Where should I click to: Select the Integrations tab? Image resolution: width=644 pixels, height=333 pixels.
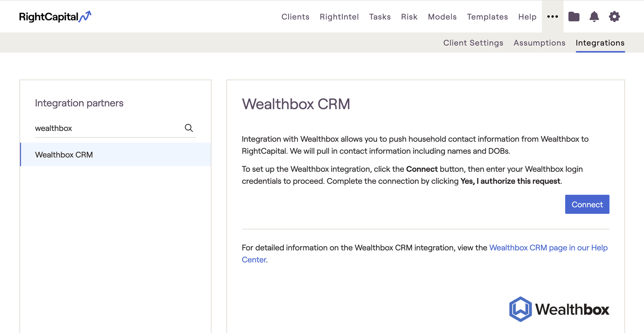(600, 43)
